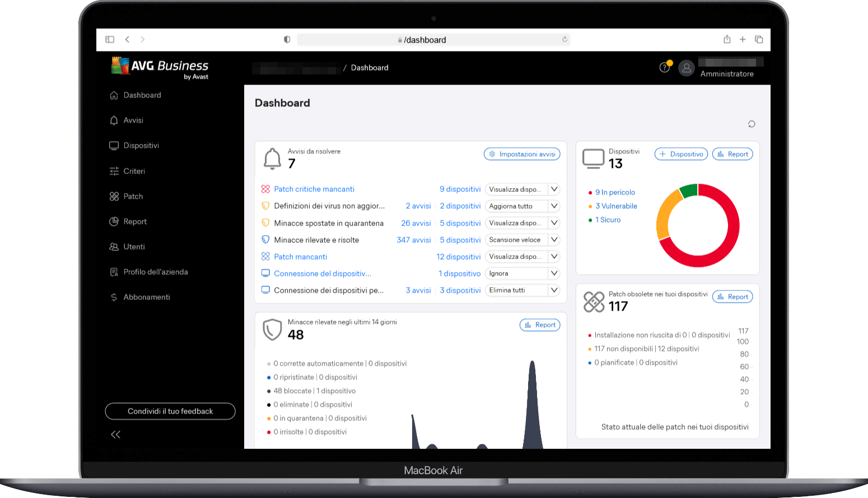Click the Condividi il tuo feedback button

click(170, 411)
